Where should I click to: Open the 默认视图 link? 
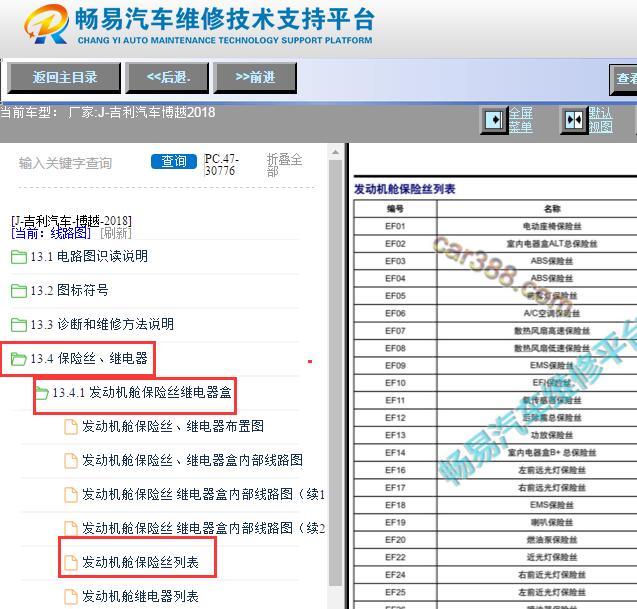[600, 120]
